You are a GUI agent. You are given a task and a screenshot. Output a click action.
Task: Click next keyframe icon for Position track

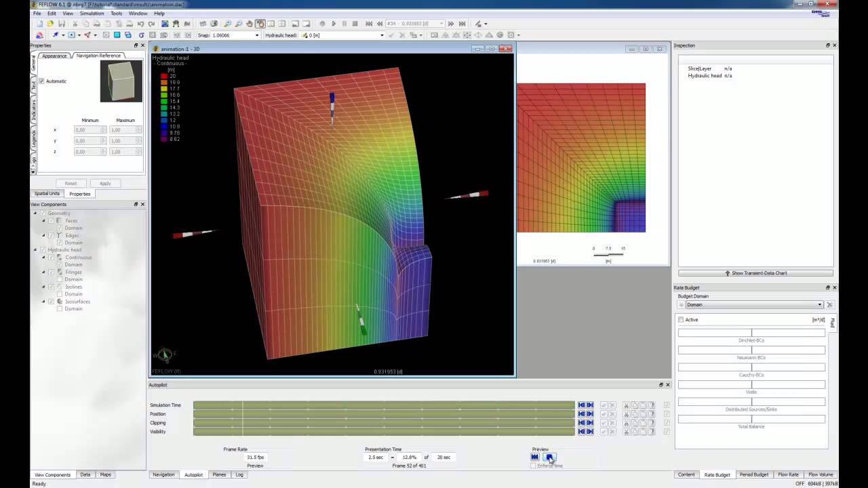click(x=590, y=414)
